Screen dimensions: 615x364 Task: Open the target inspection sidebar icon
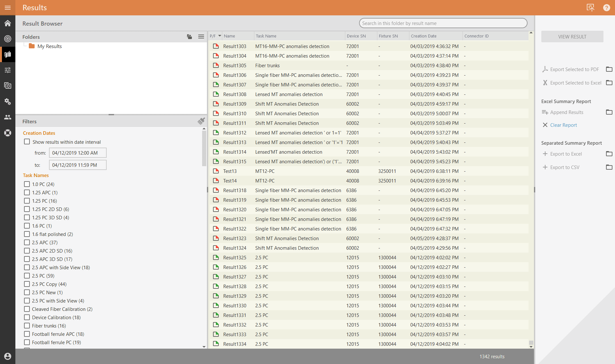[8, 39]
